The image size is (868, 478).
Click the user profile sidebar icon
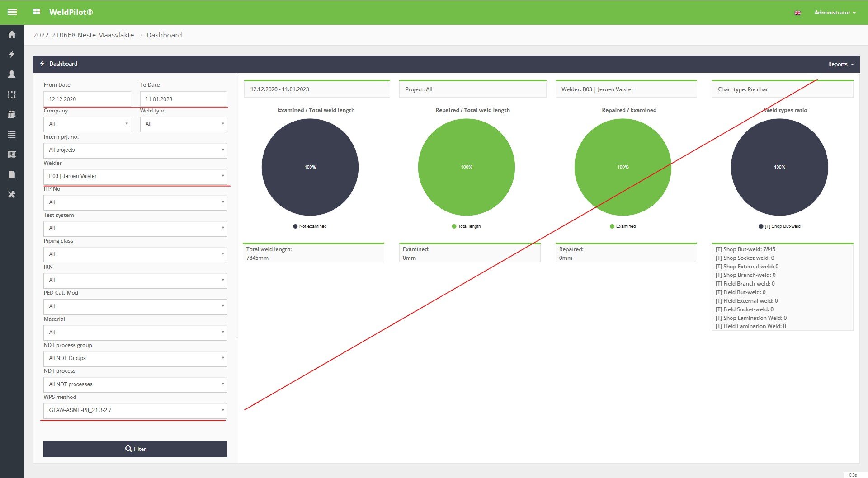click(12, 74)
